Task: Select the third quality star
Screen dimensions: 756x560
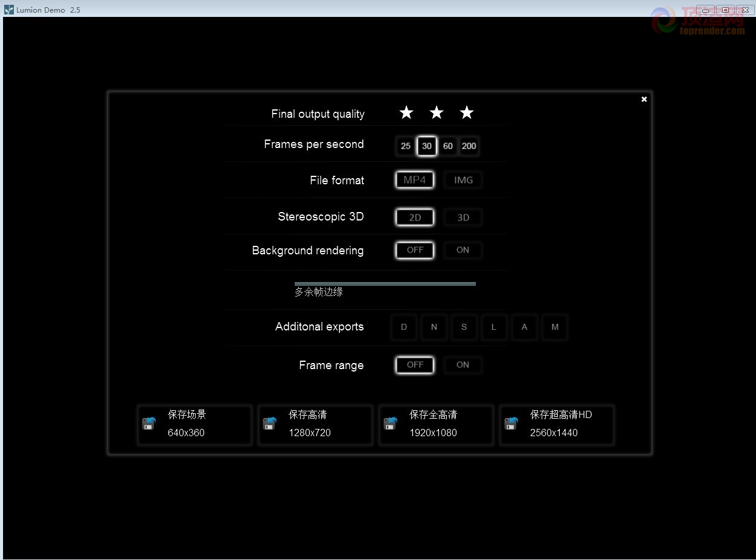Action: click(467, 113)
